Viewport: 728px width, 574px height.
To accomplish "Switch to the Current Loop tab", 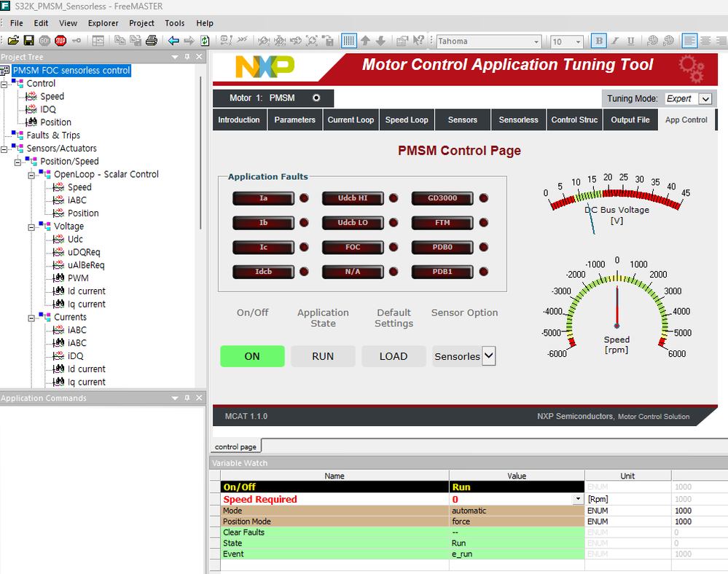I will coord(351,119).
